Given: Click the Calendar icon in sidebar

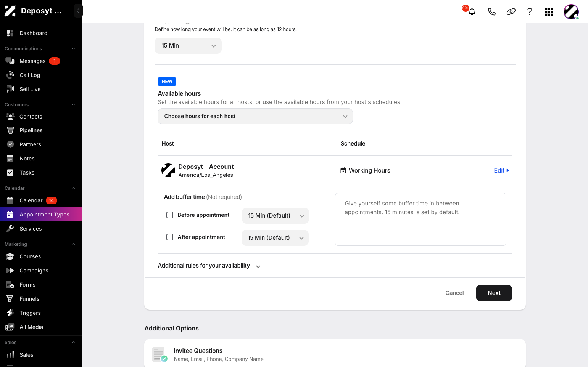Looking at the screenshot, I should [10, 200].
